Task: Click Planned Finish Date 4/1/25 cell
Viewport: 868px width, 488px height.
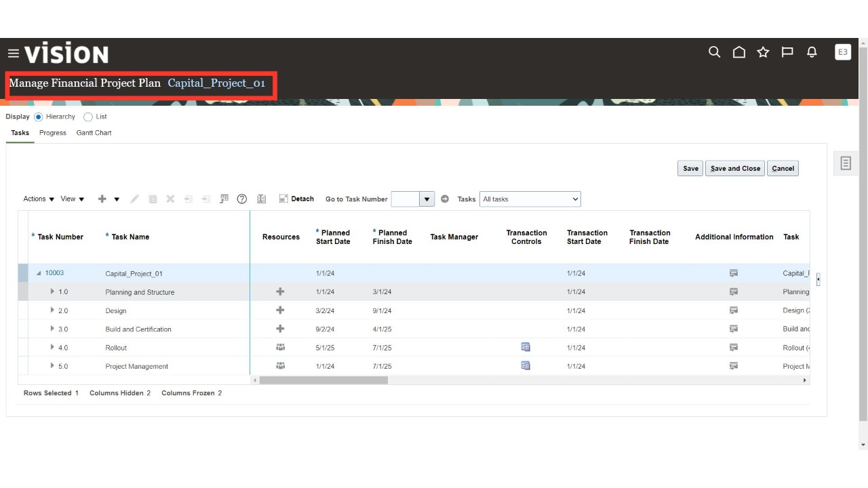Action: click(x=382, y=329)
